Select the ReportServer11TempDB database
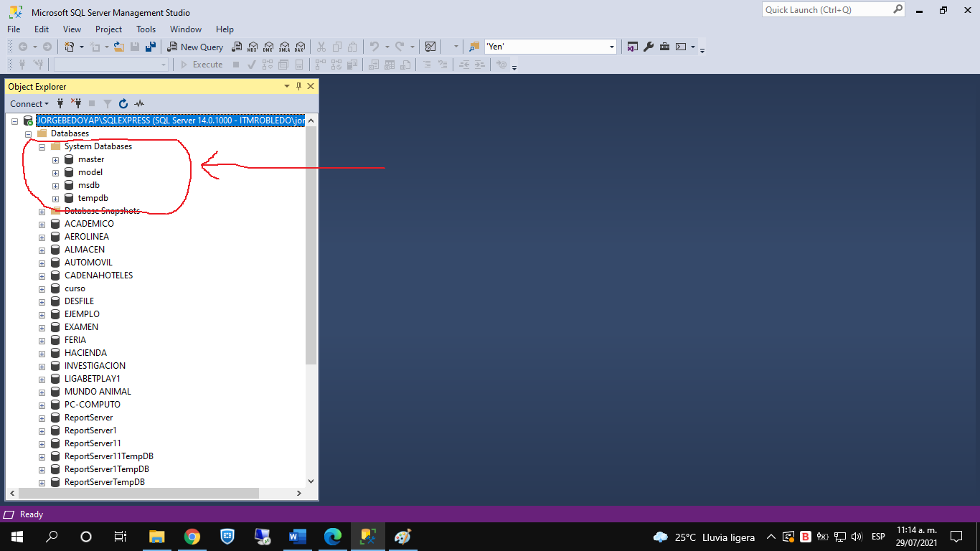The image size is (980, 551). (109, 456)
